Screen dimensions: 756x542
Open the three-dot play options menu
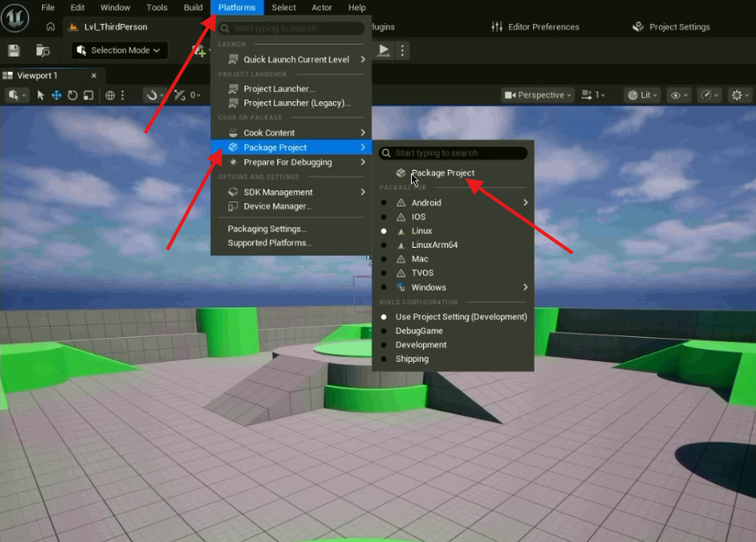coord(402,51)
